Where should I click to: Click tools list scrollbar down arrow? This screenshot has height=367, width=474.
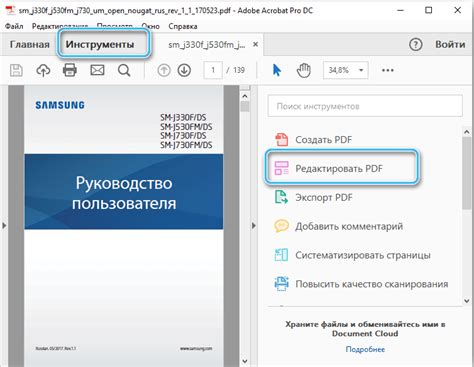pos(467,301)
